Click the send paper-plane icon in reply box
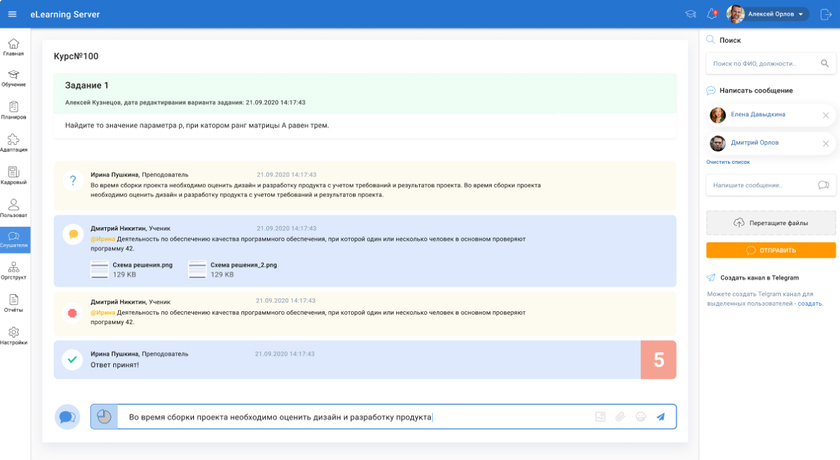840x460 pixels. tap(660, 417)
